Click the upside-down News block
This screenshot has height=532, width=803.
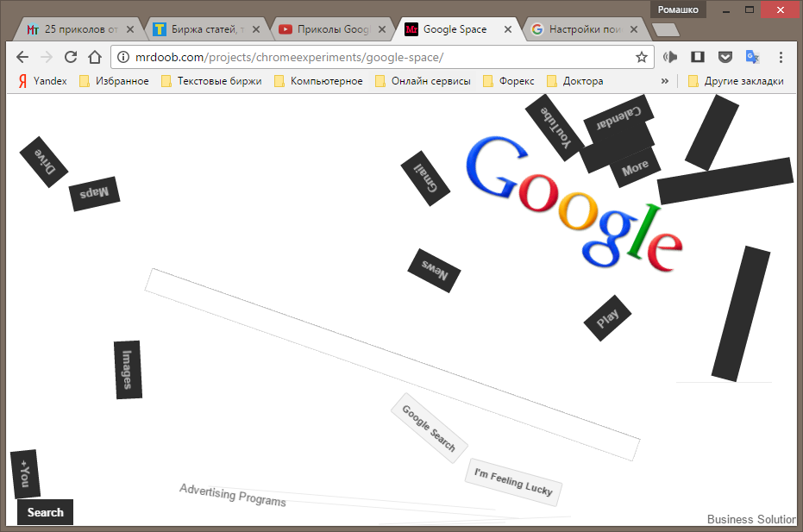pyautogui.click(x=435, y=271)
